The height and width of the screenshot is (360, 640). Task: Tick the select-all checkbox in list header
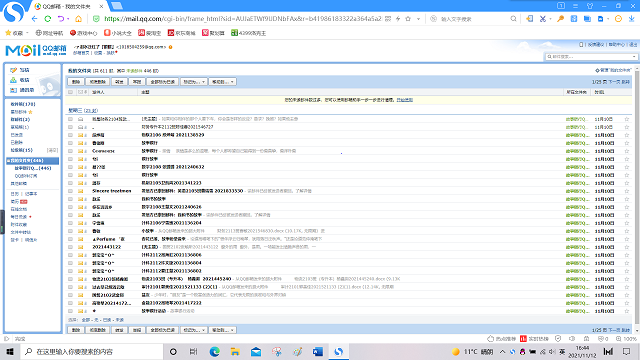pos(70,92)
